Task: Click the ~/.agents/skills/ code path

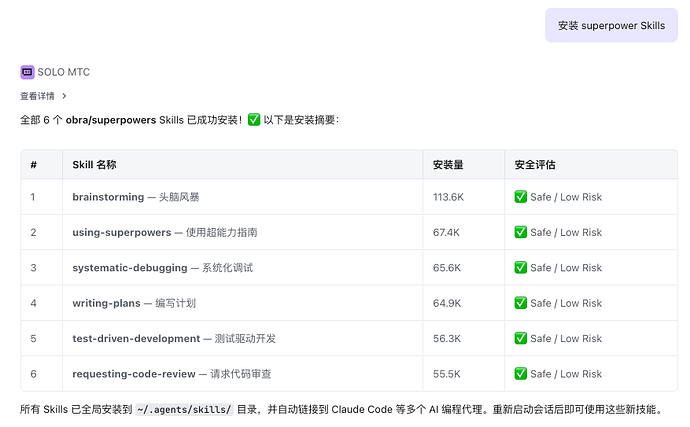Action: [184, 409]
